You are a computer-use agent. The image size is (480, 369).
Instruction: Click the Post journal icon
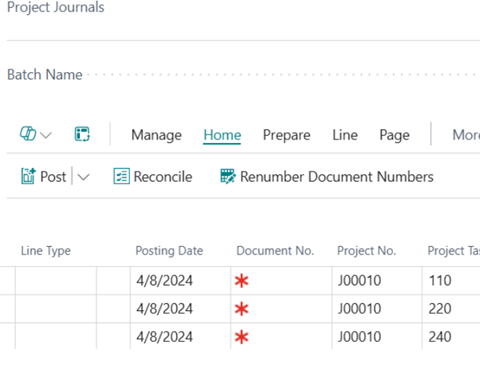(28, 176)
